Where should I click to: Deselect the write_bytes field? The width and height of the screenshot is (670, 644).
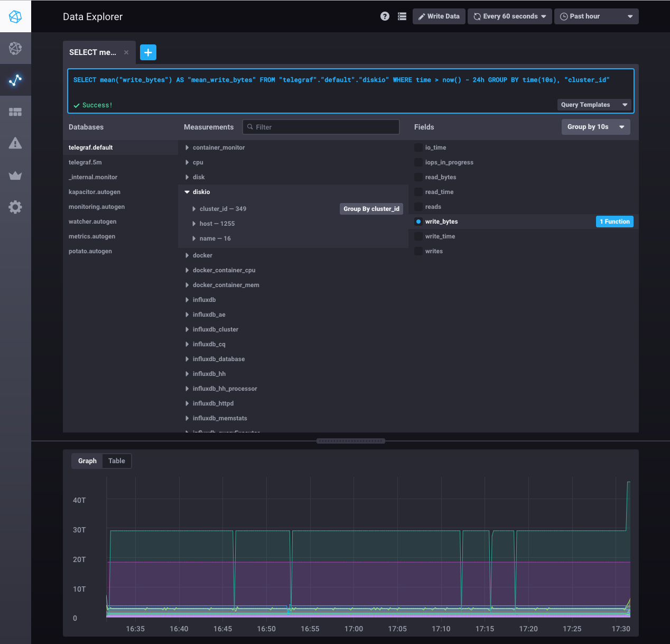[418, 222]
